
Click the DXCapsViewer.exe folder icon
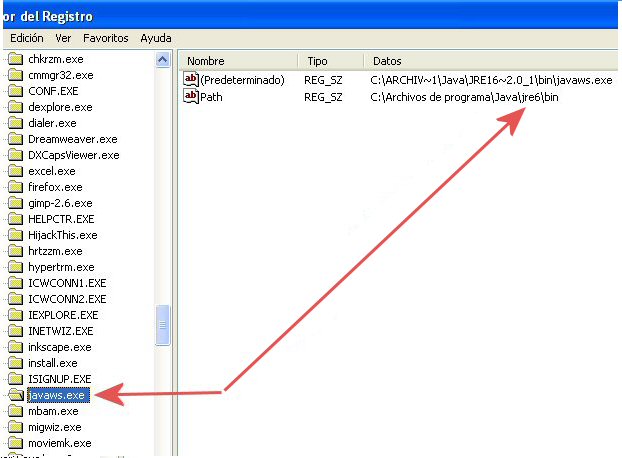15,155
